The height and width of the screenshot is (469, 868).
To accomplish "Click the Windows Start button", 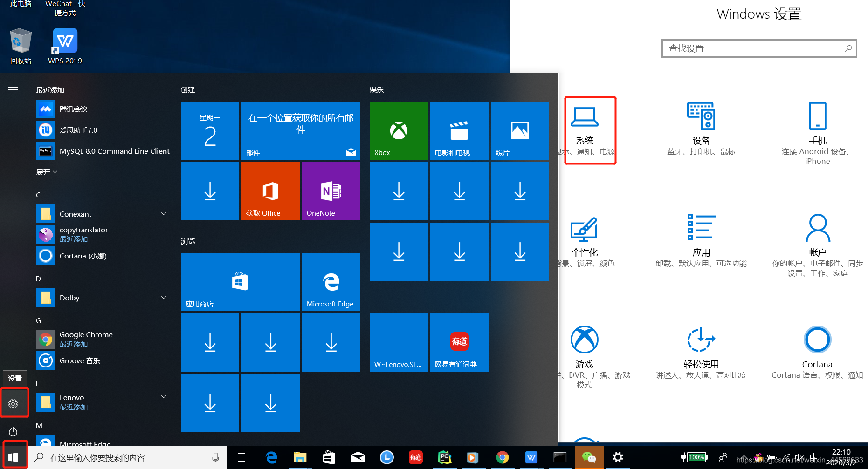I will point(13,457).
